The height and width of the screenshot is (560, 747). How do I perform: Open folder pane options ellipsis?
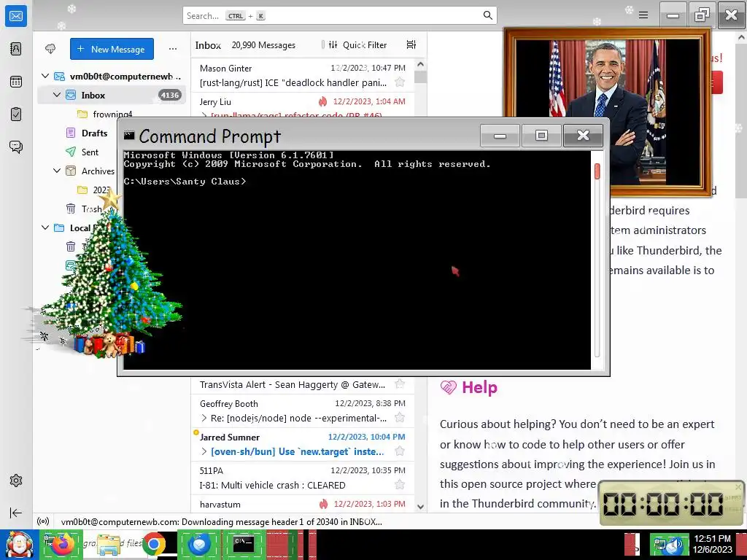[172, 49]
